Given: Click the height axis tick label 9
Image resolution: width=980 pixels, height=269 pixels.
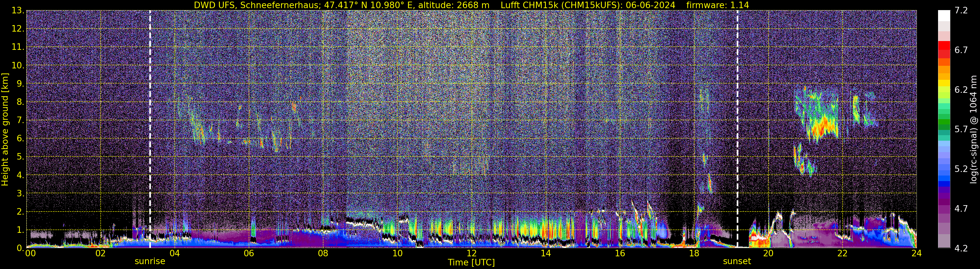Looking at the screenshot, I should pyautogui.click(x=20, y=83).
